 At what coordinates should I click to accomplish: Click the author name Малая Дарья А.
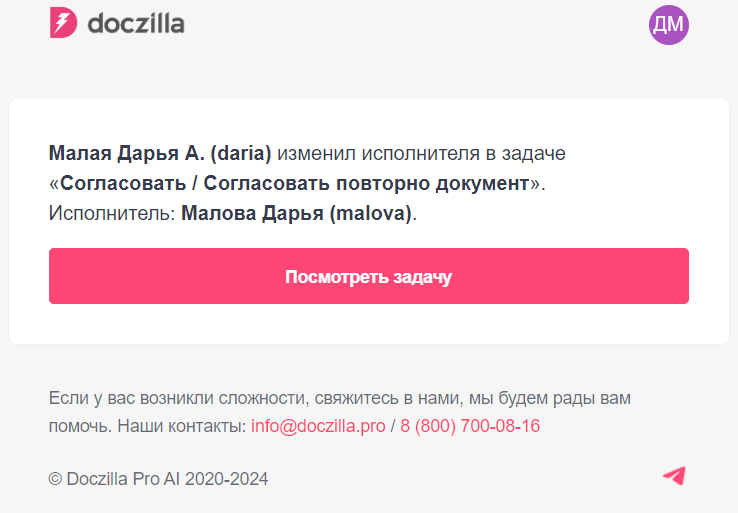coord(127,154)
